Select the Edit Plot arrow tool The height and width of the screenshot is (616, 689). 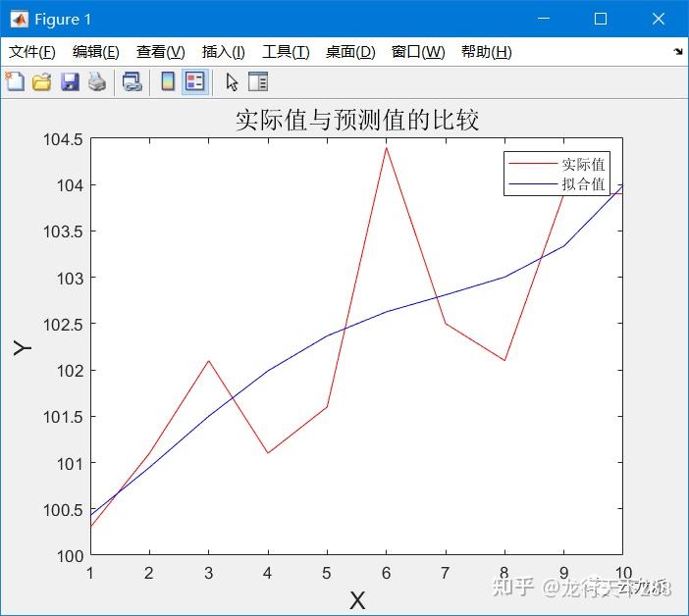[x=232, y=82]
